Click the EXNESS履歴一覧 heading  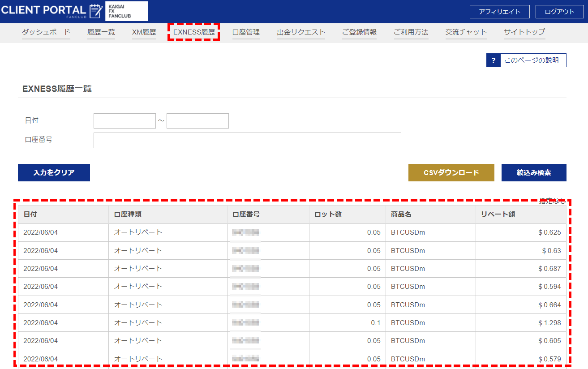pos(57,89)
